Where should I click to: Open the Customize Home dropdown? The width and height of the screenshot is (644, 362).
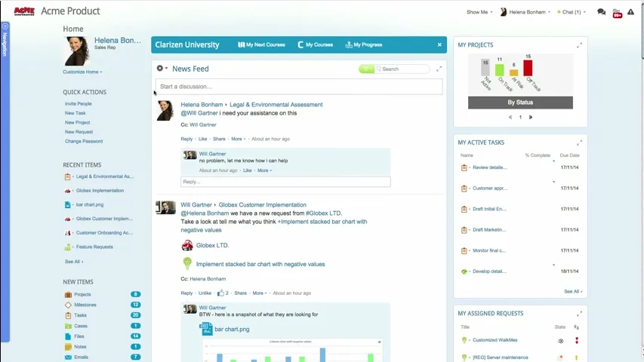[82, 72]
